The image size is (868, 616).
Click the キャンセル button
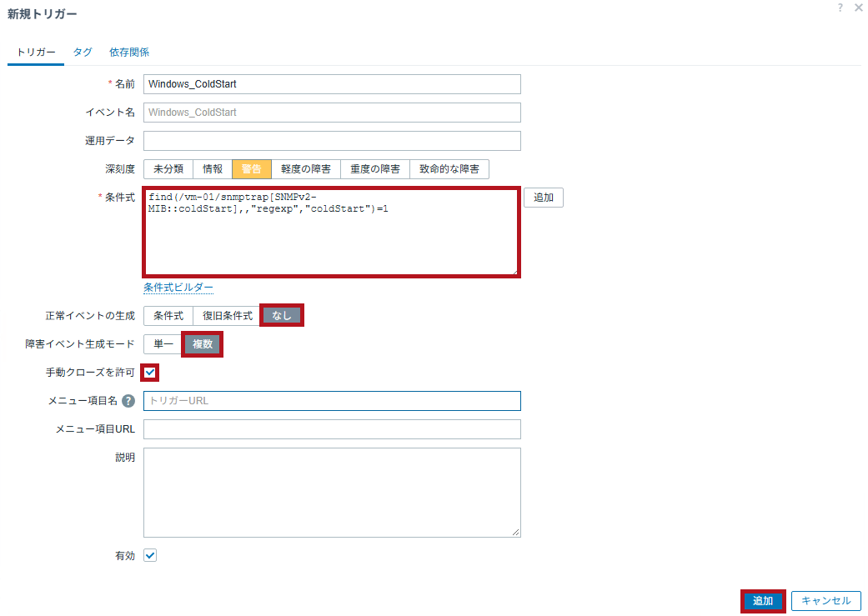[x=826, y=601]
